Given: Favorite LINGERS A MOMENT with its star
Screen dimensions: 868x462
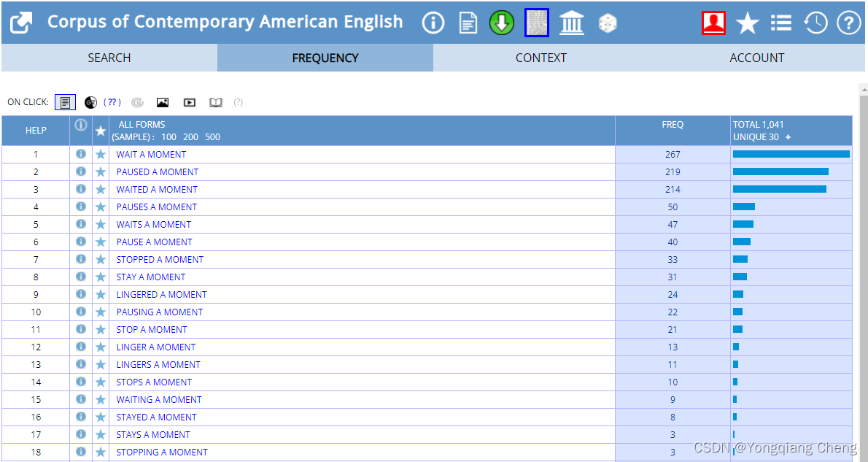Looking at the screenshot, I should (100, 364).
